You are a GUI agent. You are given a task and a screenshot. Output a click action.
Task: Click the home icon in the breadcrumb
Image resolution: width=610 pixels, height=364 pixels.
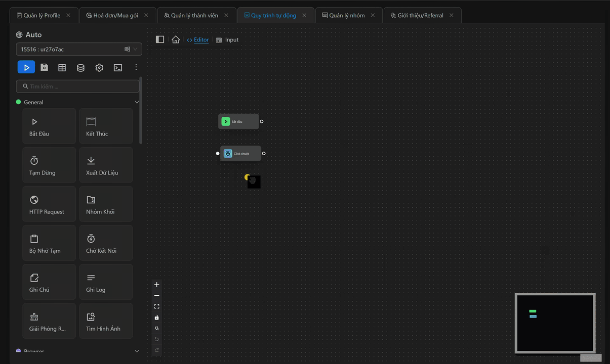[x=176, y=39]
